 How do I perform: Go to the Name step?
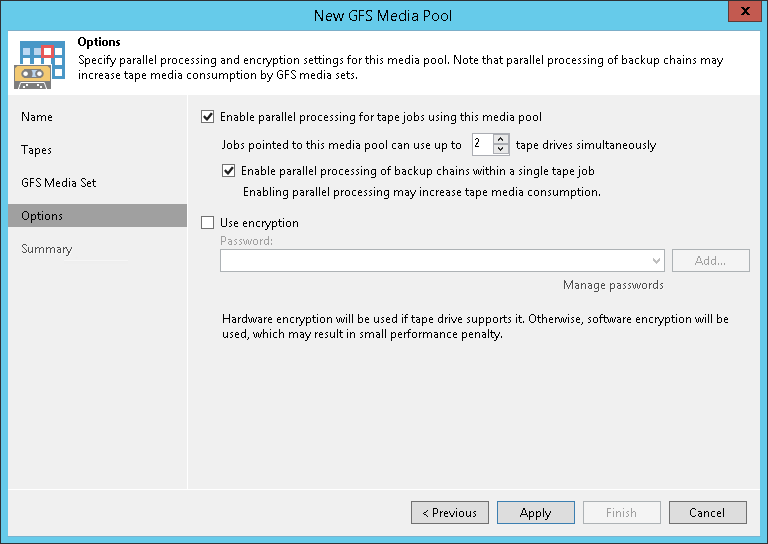click(37, 117)
